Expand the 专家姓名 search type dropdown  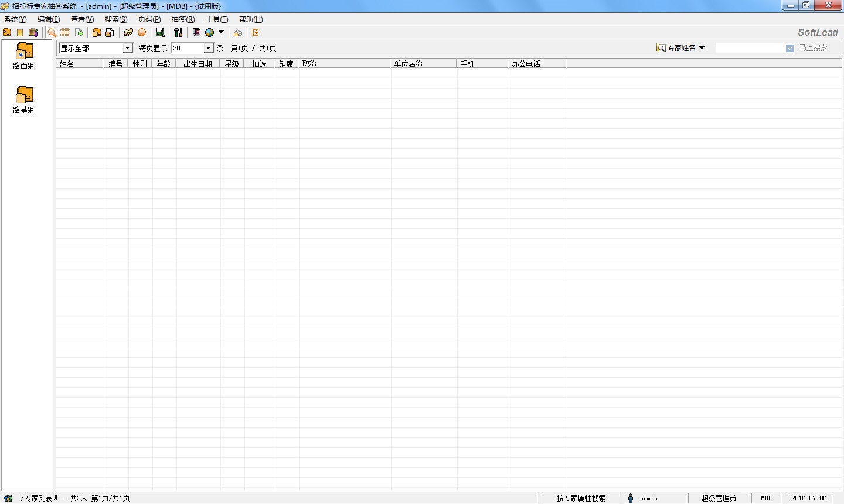coord(681,48)
